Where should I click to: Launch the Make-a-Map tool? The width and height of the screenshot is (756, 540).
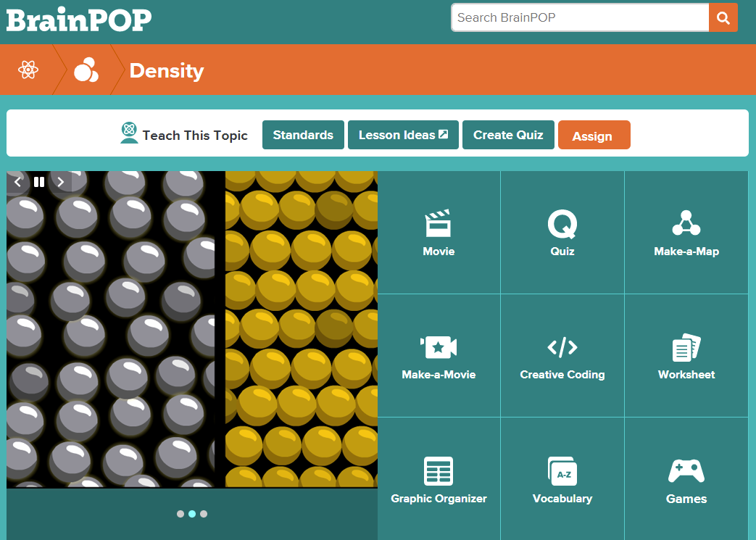click(686, 233)
